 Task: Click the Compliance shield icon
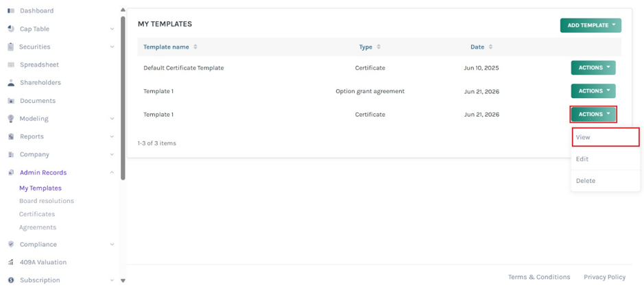pos(11,244)
